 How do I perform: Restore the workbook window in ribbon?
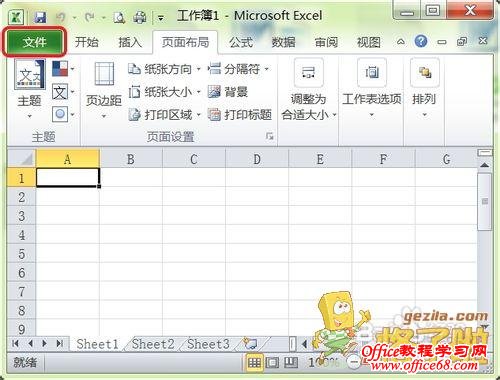[x=462, y=42]
